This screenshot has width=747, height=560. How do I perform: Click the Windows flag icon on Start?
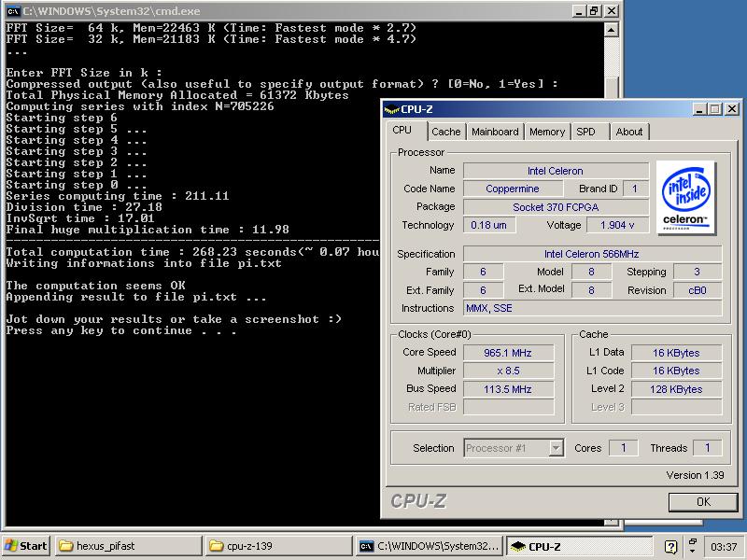pyautogui.click(x=11, y=546)
